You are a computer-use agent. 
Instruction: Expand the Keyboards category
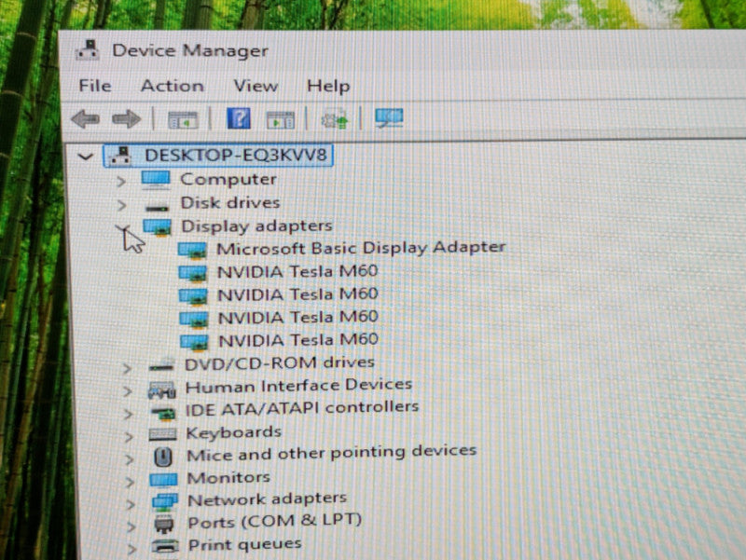tap(129, 436)
